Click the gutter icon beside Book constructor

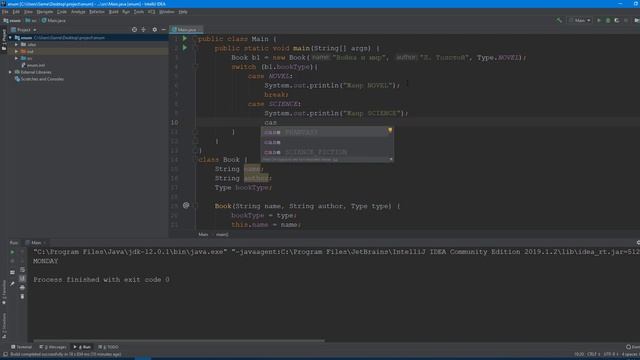pos(186,205)
